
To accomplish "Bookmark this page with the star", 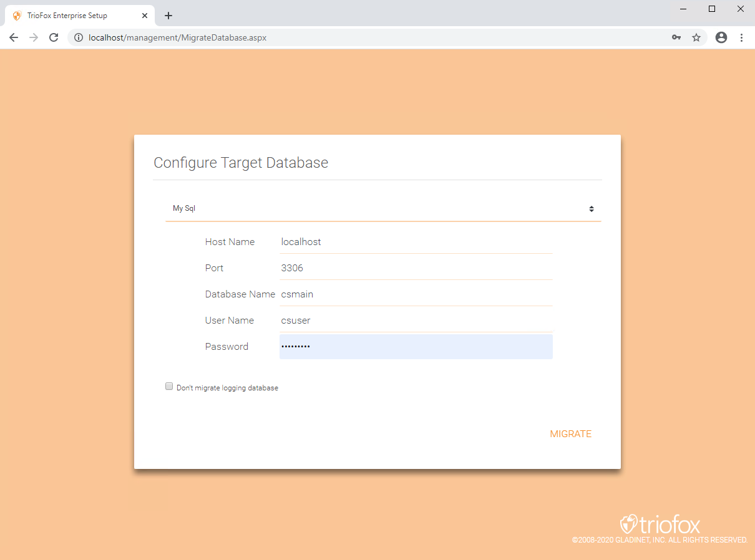I will click(x=696, y=37).
